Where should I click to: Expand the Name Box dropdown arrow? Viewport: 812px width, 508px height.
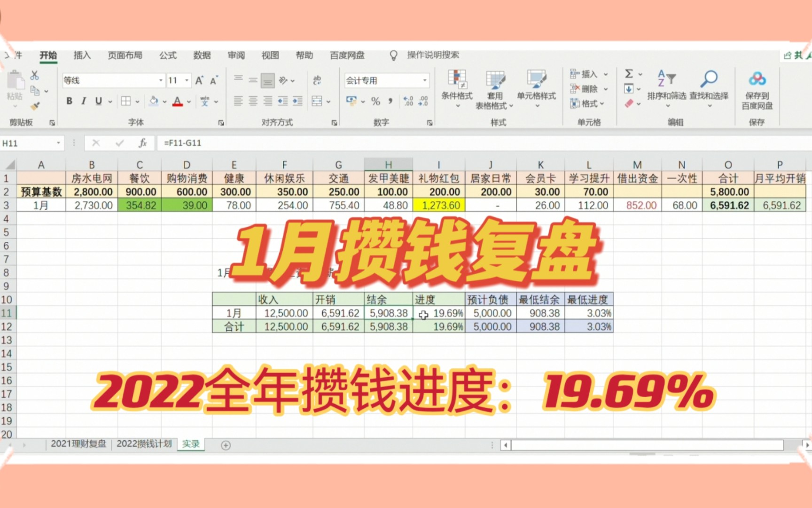coord(58,143)
